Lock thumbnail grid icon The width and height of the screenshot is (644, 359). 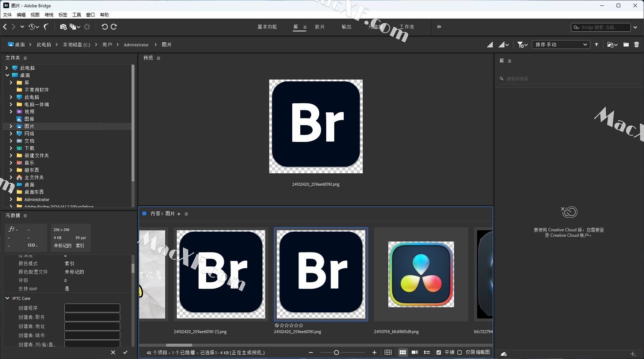tap(388, 352)
